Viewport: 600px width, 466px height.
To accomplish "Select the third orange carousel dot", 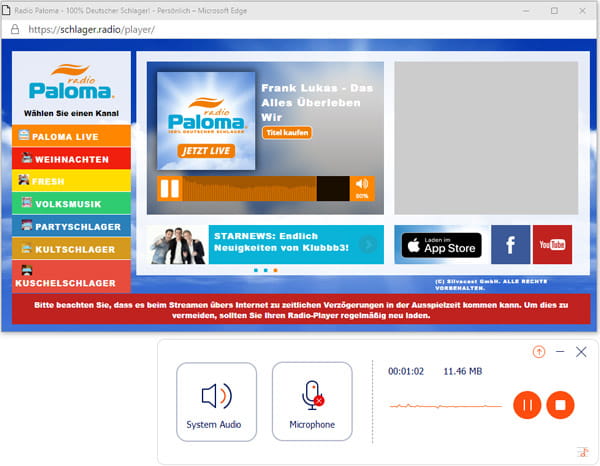I will click(x=275, y=270).
